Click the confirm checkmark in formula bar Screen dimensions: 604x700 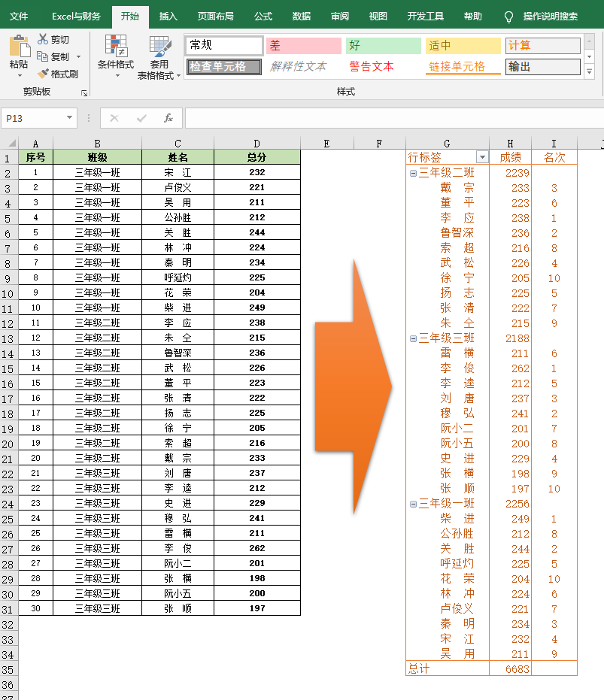click(141, 118)
